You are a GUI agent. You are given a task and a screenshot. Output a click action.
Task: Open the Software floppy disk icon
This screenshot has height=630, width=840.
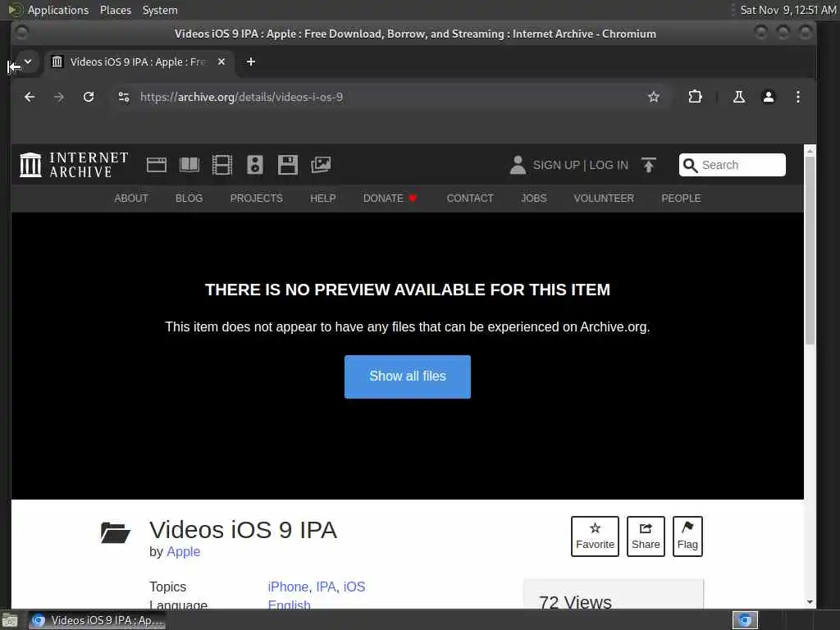click(288, 164)
